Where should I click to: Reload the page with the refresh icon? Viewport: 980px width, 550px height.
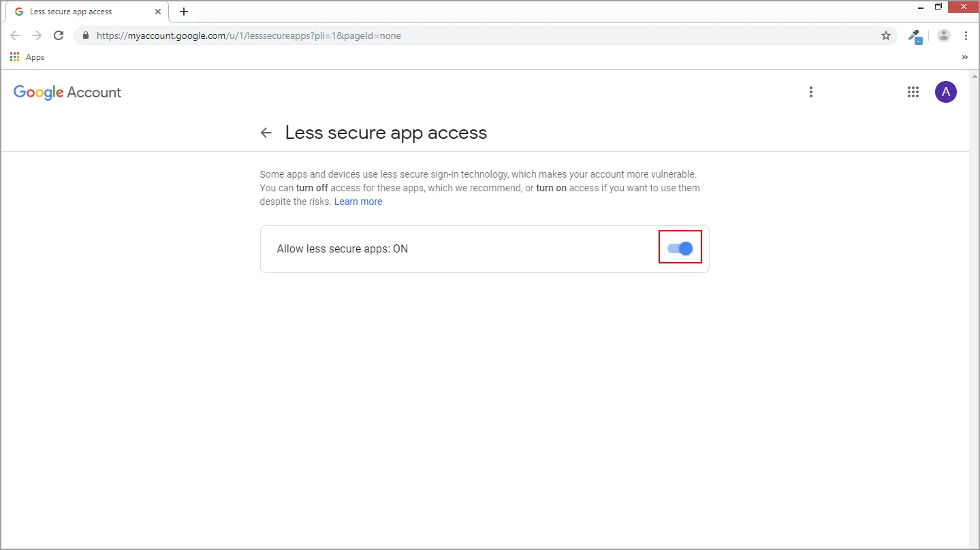(x=59, y=35)
